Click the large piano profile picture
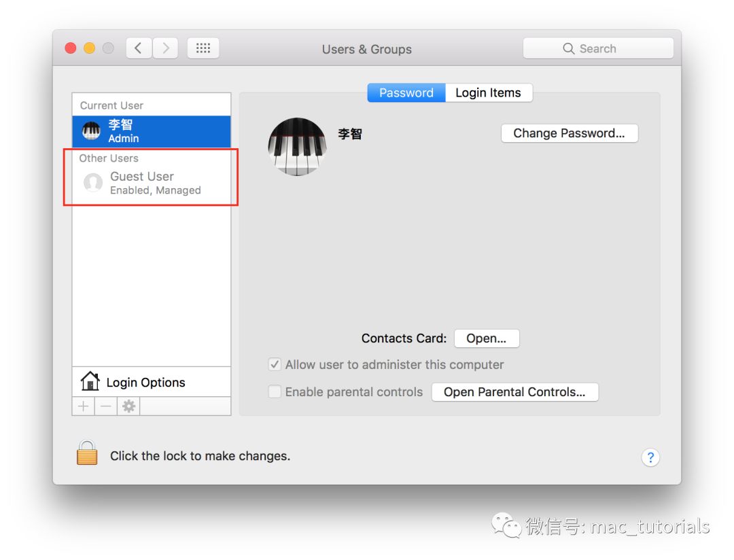This screenshot has height=560, width=734. (x=297, y=147)
